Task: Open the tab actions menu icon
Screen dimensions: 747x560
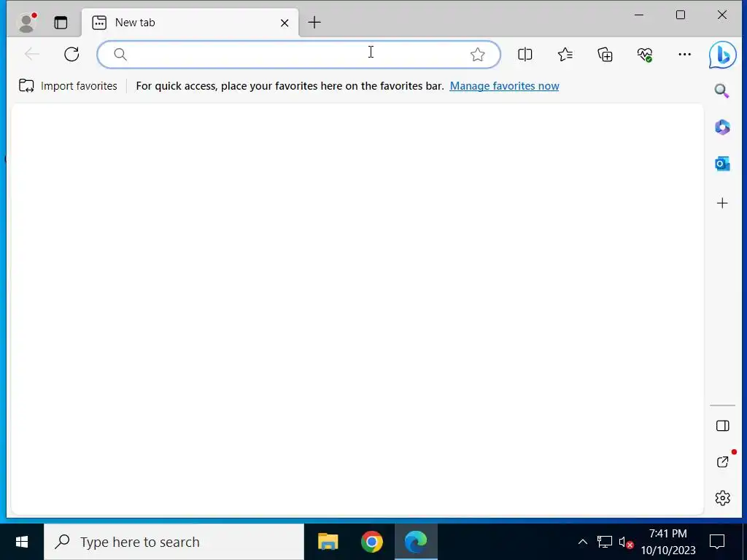Action: (61, 23)
